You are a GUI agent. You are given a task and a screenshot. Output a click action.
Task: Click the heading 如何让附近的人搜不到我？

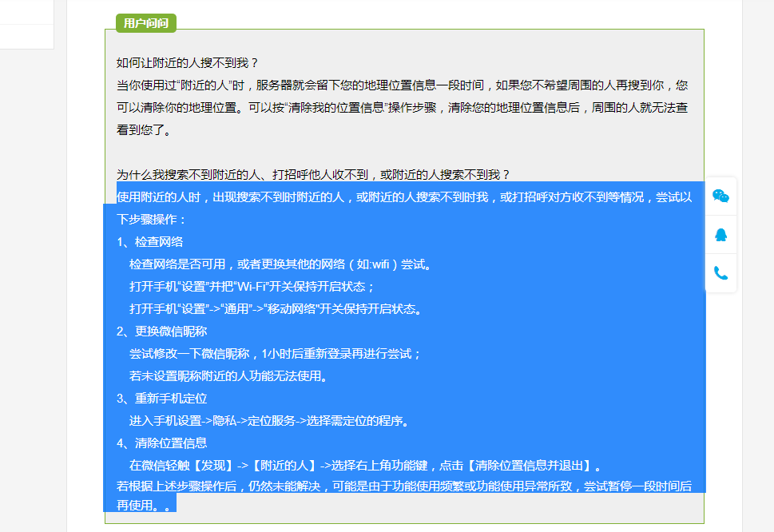(188, 63)
